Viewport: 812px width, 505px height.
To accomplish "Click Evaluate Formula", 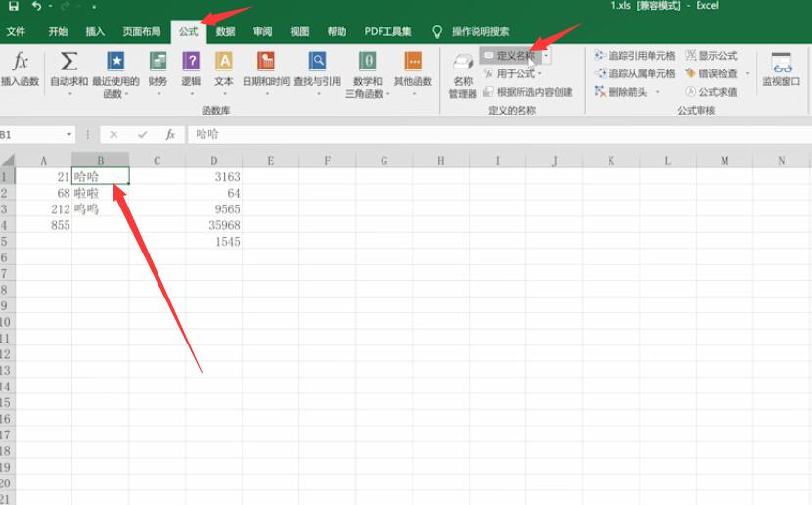I will click(x=711, y=92).
